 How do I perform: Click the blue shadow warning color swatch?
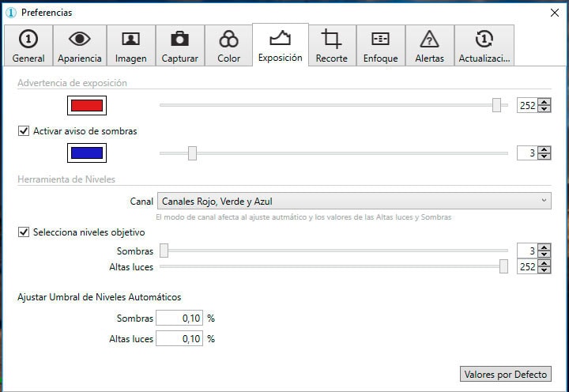tap(86, 153)
